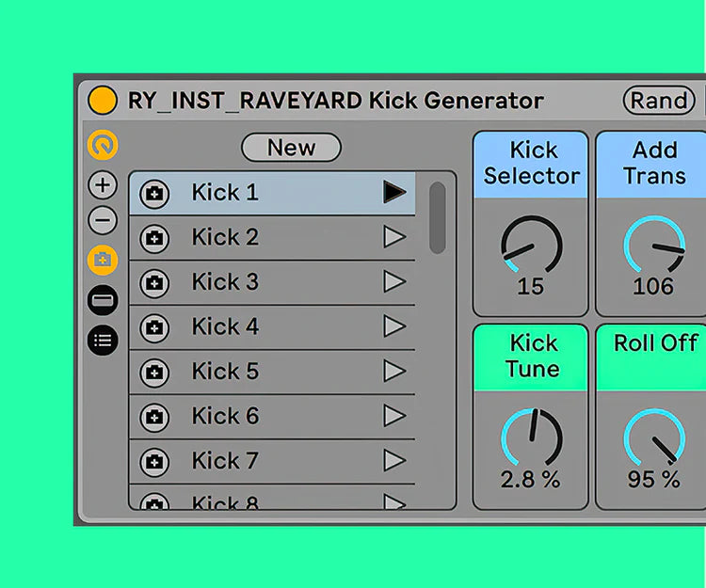Select the Kick 7 variation name
The image size is (706, 588).
[225, 460]
